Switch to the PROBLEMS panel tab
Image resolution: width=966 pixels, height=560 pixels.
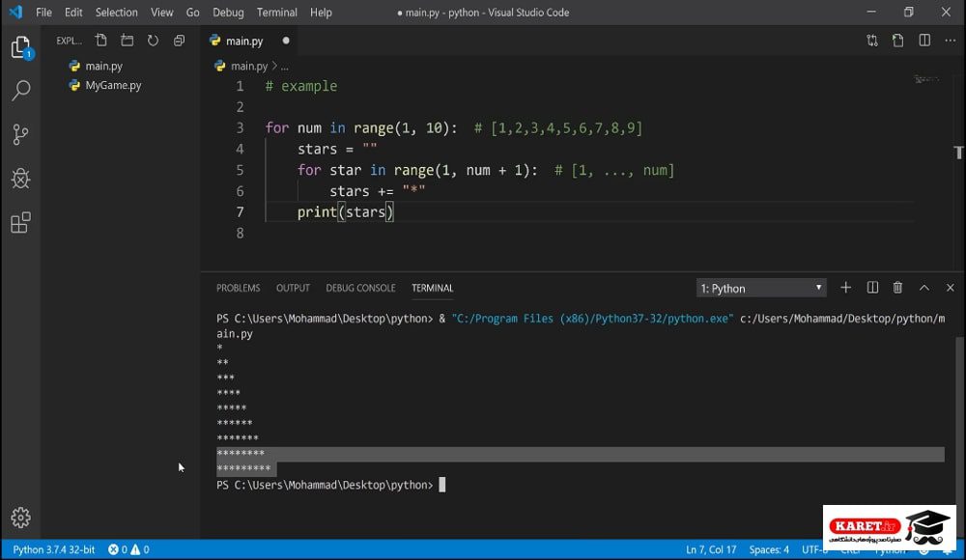point(239,288)
